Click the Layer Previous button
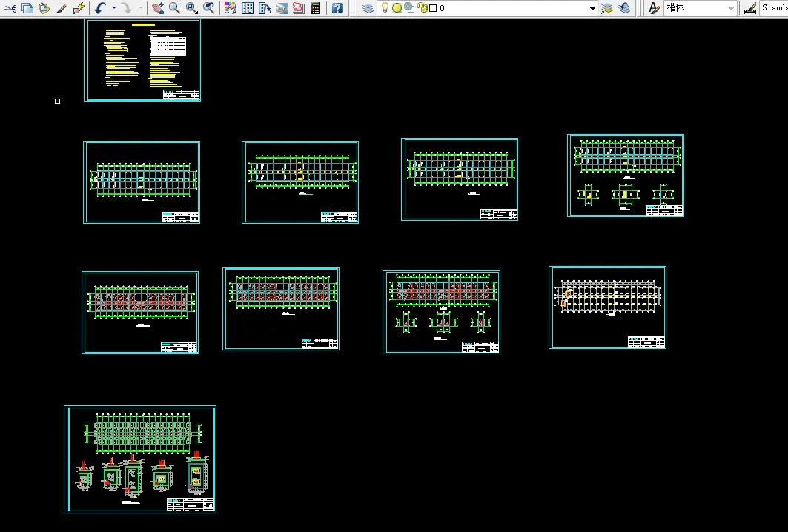This screenshot has height=532, width=788. point(624,8)
